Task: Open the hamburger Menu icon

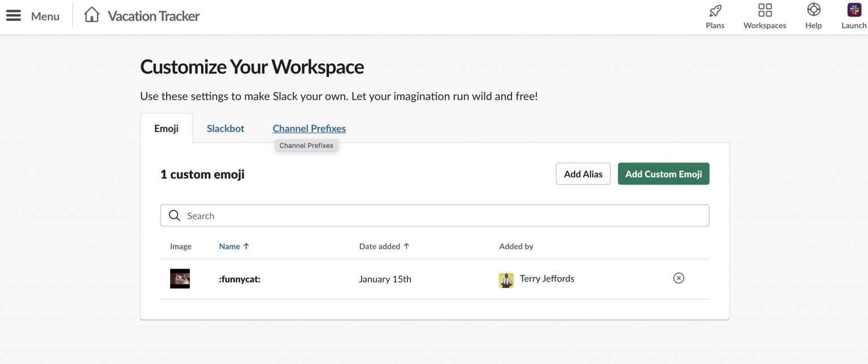Action: pos(14,16)
